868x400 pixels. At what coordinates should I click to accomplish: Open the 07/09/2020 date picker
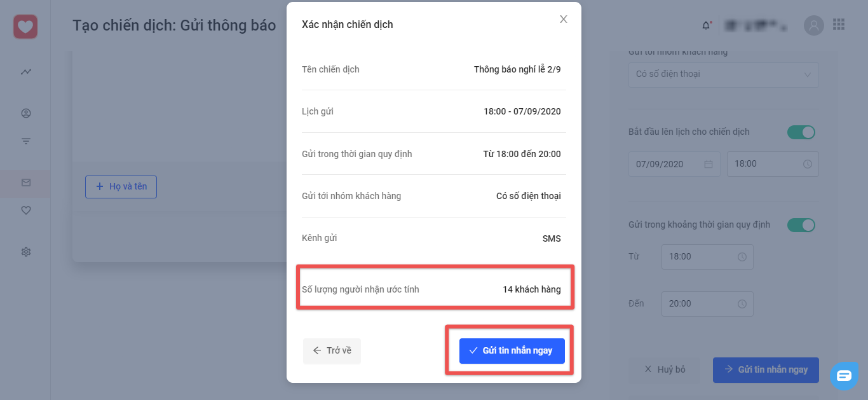click(x=674, y=164)
